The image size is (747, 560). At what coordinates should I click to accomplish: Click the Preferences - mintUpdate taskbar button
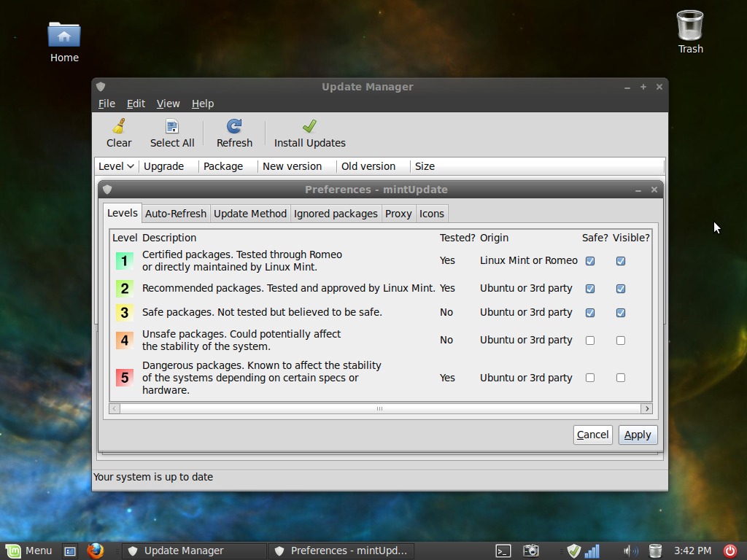[341, 551]
